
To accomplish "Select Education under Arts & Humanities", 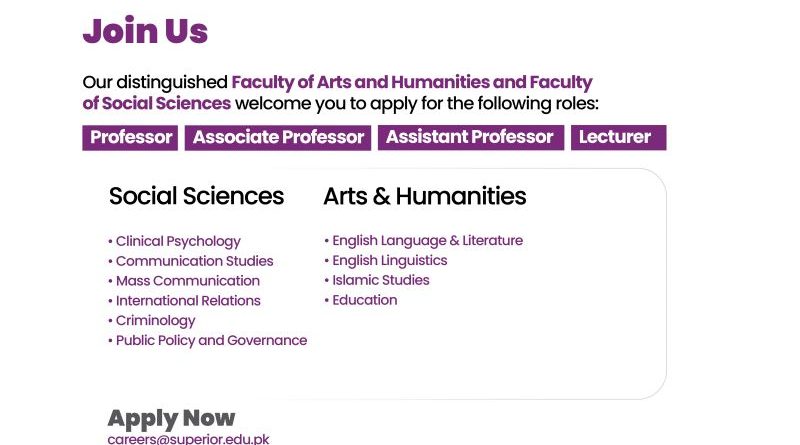I will [364, 301].
